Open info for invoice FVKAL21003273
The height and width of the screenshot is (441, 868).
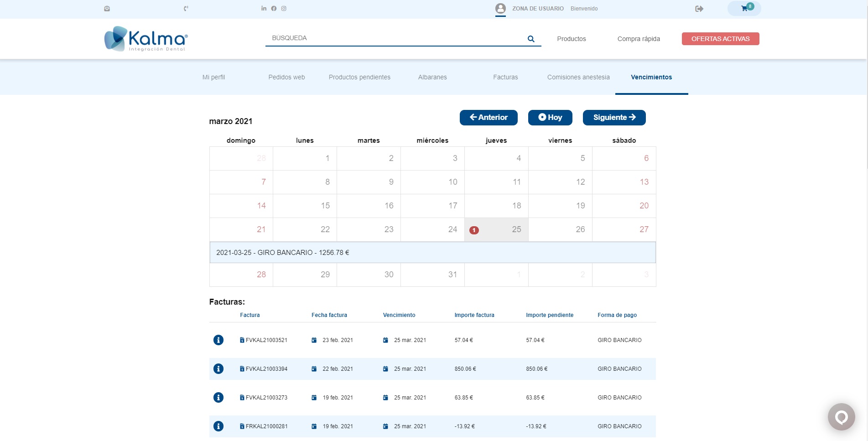(218, 397)
